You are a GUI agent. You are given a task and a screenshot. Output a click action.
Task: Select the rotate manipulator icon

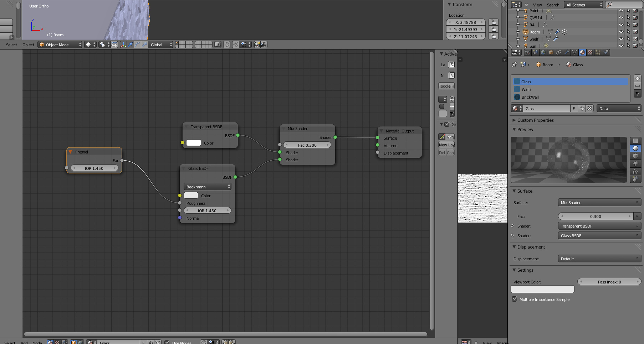click(x=137, y=45)
